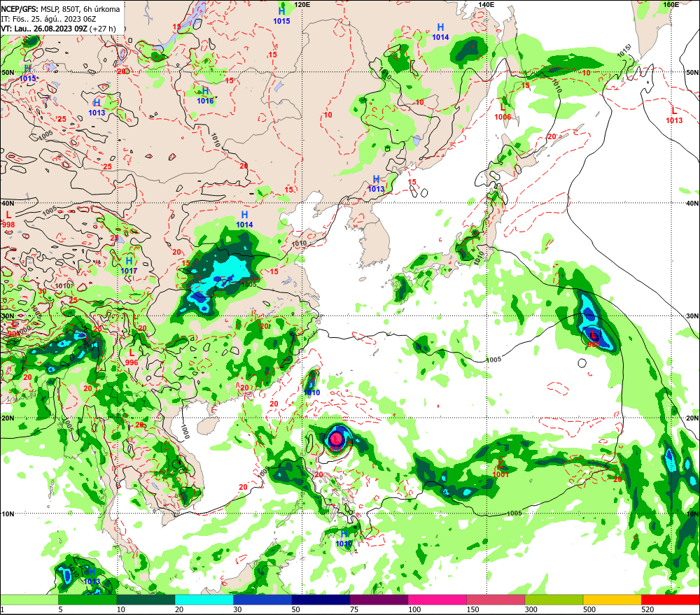Click the 'L 1001' low pressure marker

click(500, 469)
